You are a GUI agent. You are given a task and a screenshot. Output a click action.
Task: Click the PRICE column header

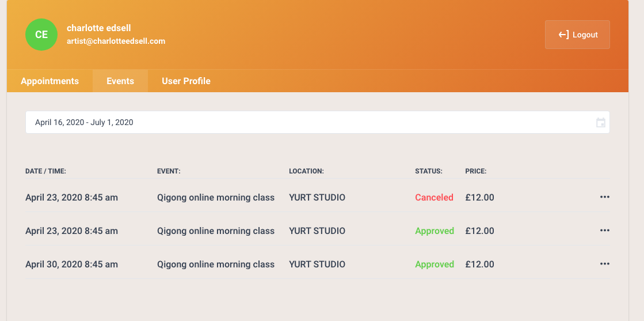(476, 171)
